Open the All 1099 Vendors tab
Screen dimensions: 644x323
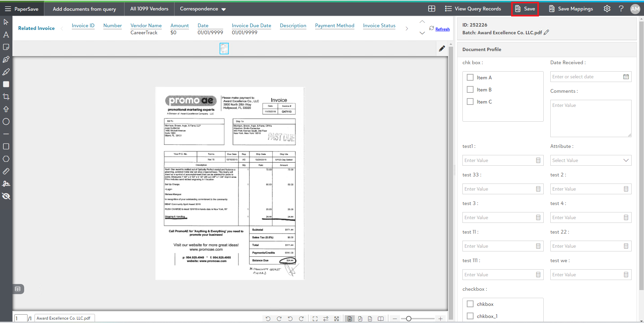(x=149, y=9)
